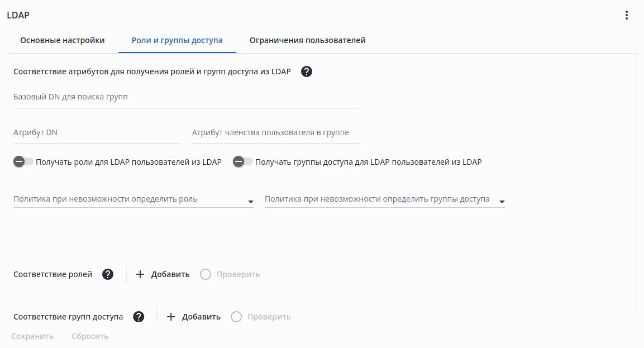Click circle icon beside role Проверить
The width and height of the screenshot is (644, 348).
(x=206, y=274)
